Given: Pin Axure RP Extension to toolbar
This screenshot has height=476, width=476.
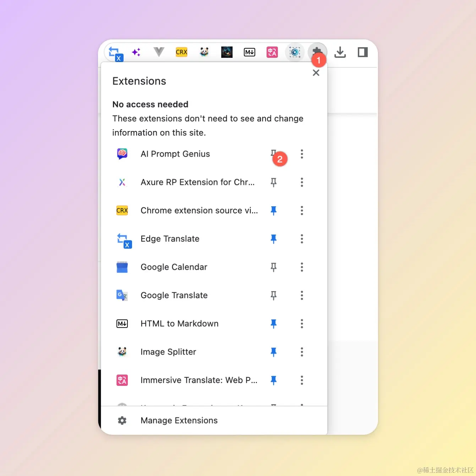Looking at the screenshot, I should point(273,182).
